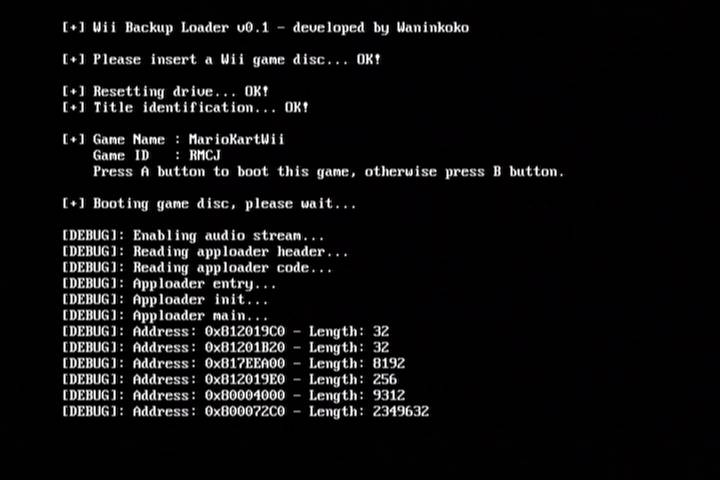Select the 'Booting game disc, please wait' line
The height and width of the screenshot is (480, 720).
click(209, 203)
